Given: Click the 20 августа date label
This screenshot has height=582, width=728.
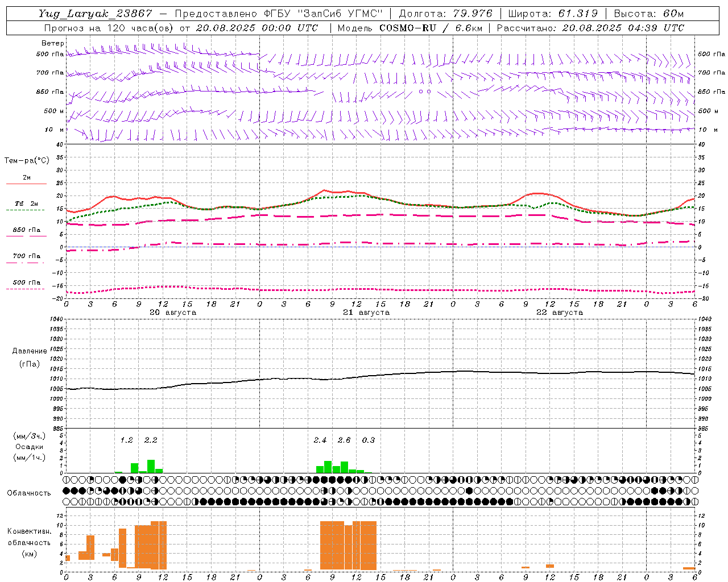Looking at the screenshot, I should 173,313.
